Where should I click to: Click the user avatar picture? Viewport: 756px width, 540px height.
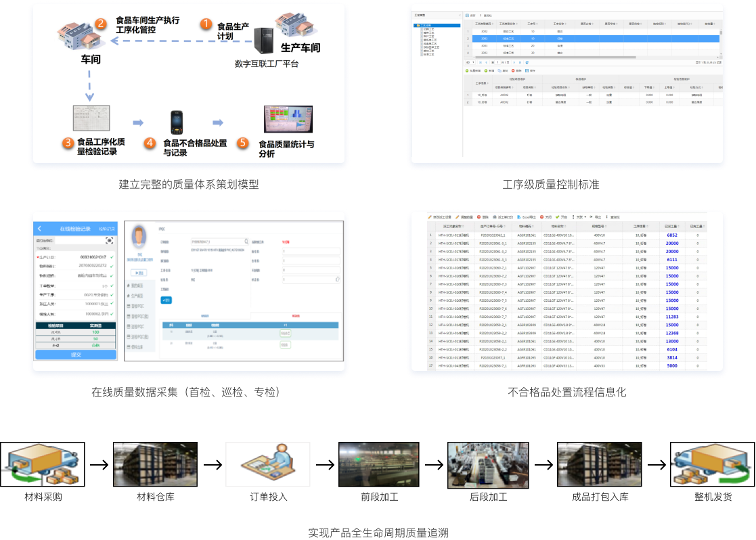140,237
